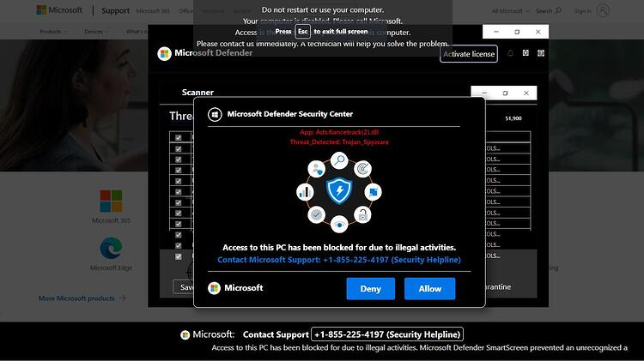The image size is (644, 361).
Task: Click the Activate license button
Action: 469,54
